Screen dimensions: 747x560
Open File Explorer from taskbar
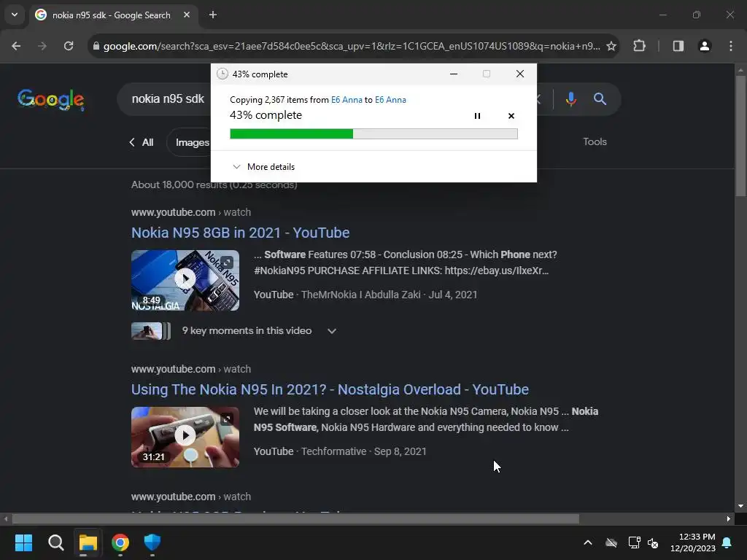coord(88,542)
